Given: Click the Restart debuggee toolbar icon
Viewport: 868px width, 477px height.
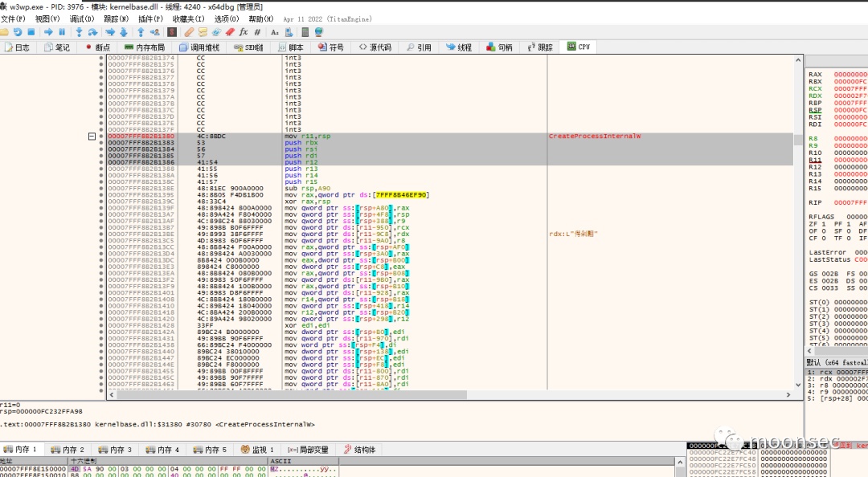Looking at the screenshot, I should pos(18,33).
